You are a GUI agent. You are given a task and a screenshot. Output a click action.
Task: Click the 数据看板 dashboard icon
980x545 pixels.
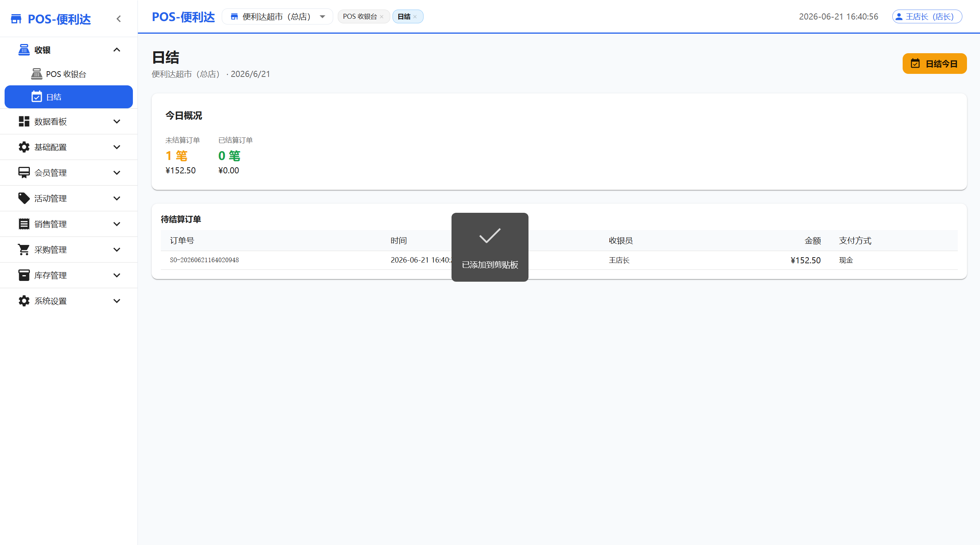click(x=24, y=121)
